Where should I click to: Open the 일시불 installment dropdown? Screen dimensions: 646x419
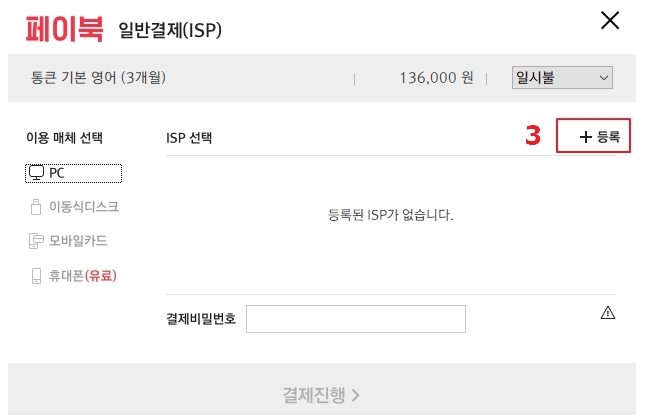coord(562,77)
